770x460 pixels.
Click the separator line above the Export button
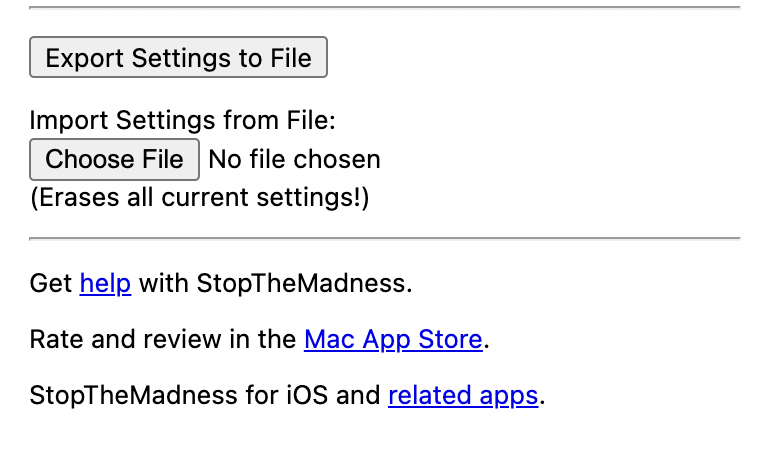click(x=385, y=8)
